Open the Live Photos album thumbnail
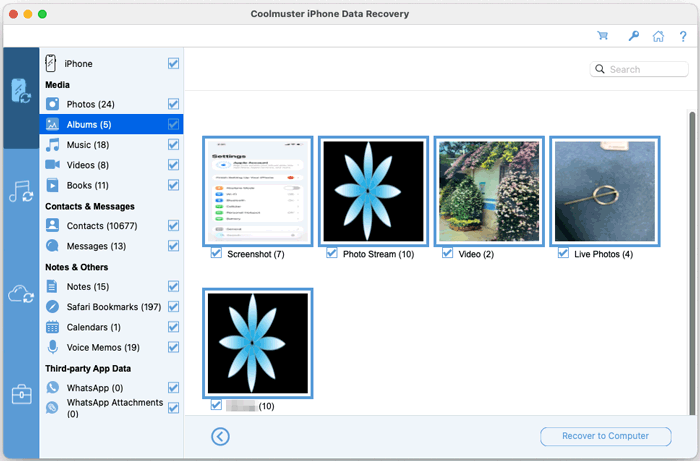This screenshot has height=461, width=700. (x=605, y=191)
